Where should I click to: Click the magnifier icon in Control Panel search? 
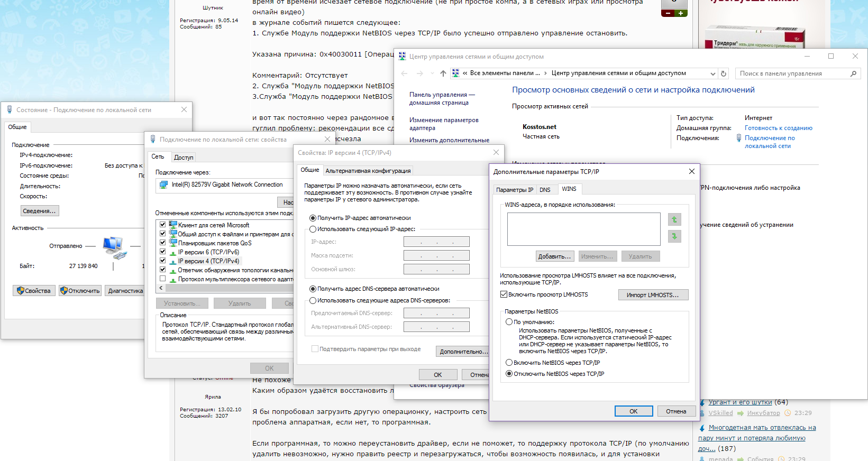[x=853, y=73]
